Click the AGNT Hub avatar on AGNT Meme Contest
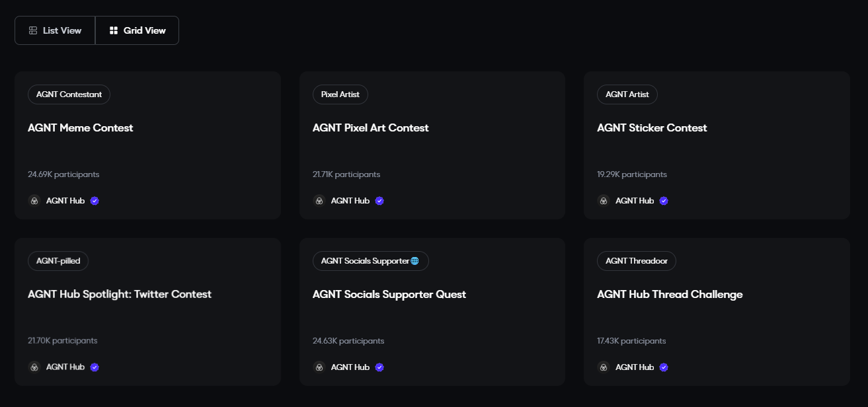Image resolution: width=868 pixels, height=407 pixels. pos(34,200)
